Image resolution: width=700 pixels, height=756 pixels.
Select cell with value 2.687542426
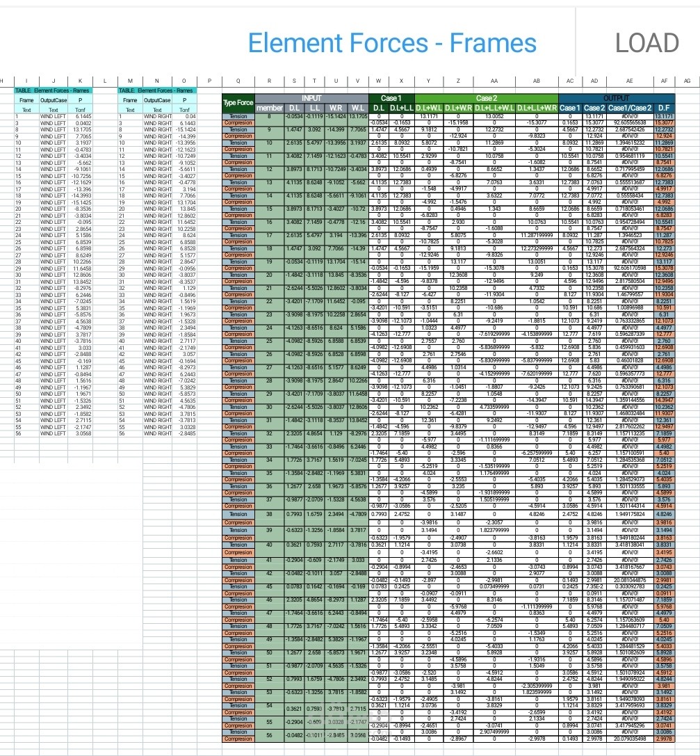pos(629,129)
